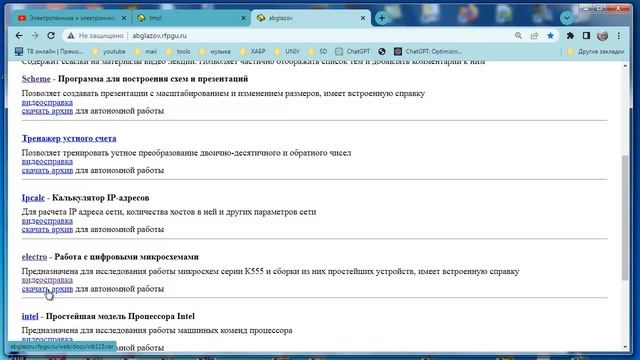
Task: Open the globe icon bookmark
Action: (x=382, y=51)
